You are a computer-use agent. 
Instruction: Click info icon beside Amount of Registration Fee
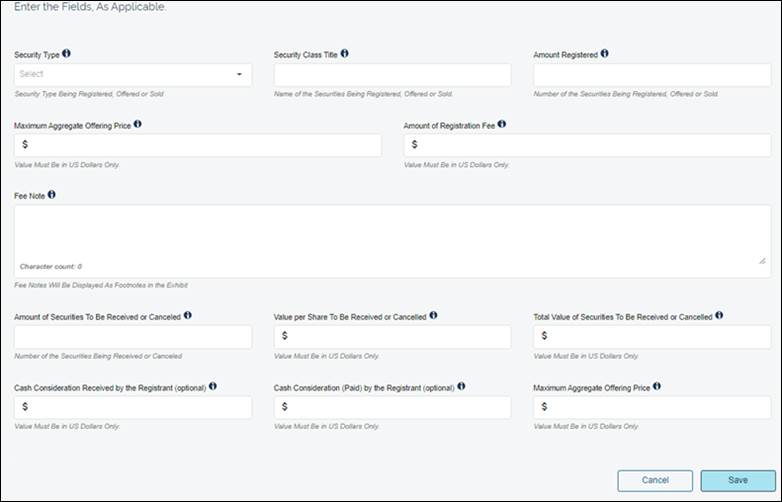tap(502, 125)
